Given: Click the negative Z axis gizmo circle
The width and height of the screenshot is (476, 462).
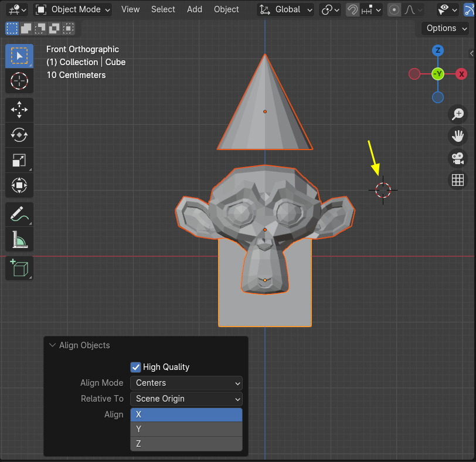Looking at the screenshot, I should [x=438, y=98].
